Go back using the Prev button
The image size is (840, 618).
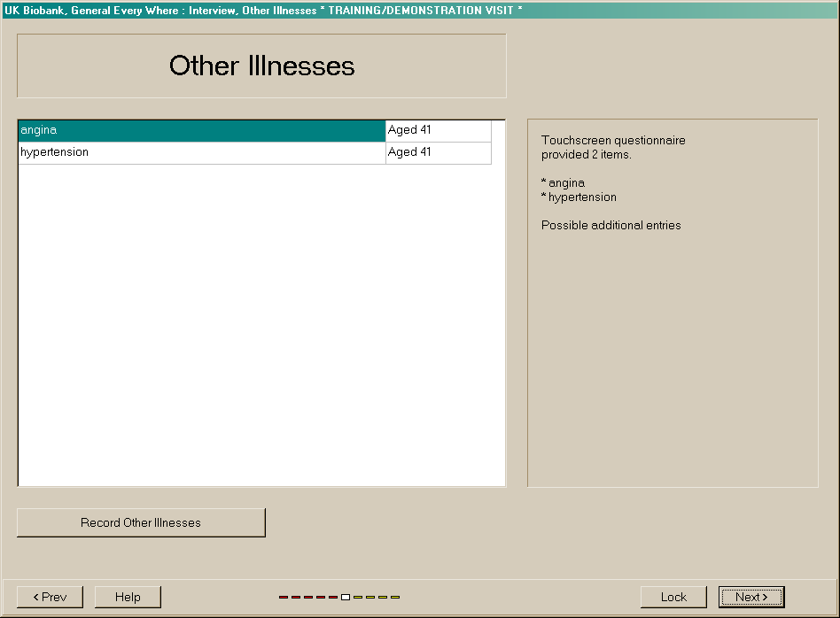(50, 597)
